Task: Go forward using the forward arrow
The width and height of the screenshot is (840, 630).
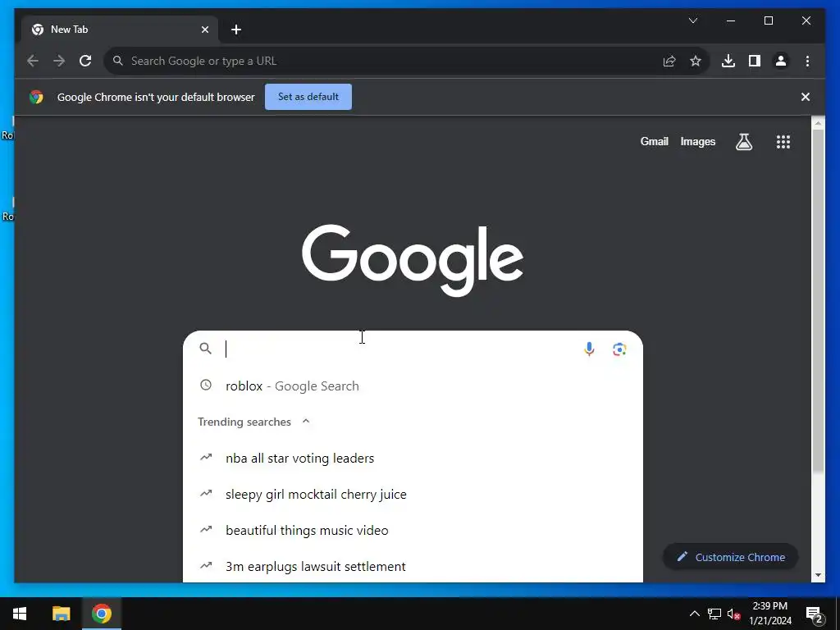Action: pyautogui.click(x=59, y=61)
